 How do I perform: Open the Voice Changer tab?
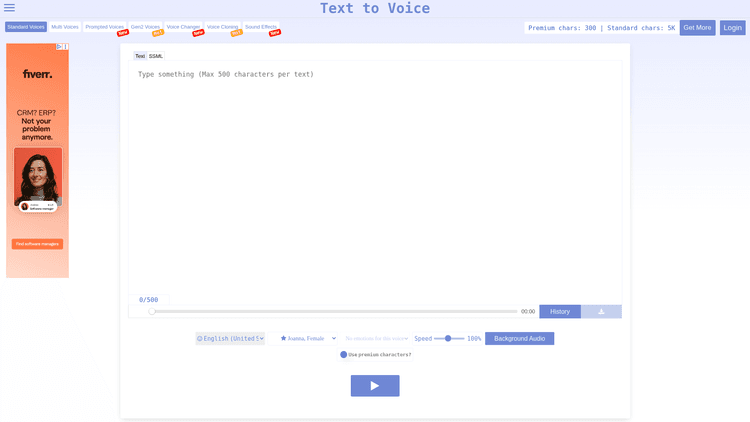tap(183, 27)
